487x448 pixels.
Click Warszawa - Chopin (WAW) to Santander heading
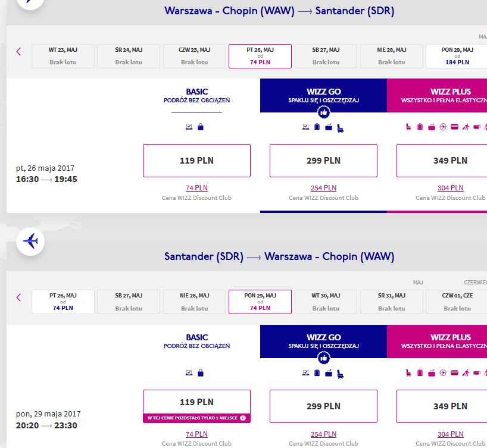(279, 11)
